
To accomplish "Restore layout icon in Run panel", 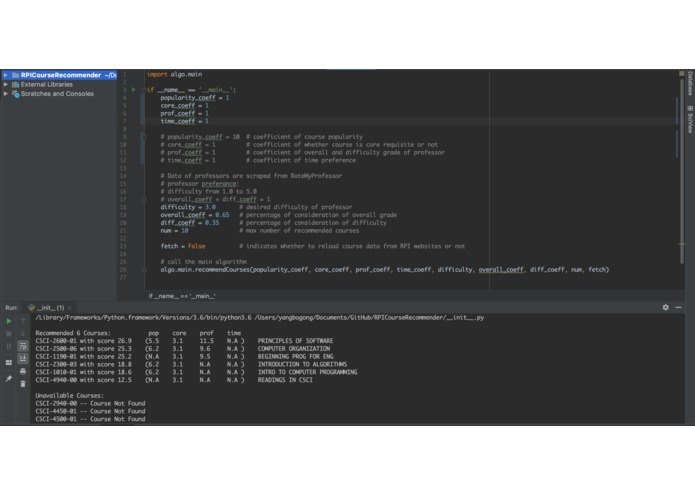I will click(x=9, y=362).
